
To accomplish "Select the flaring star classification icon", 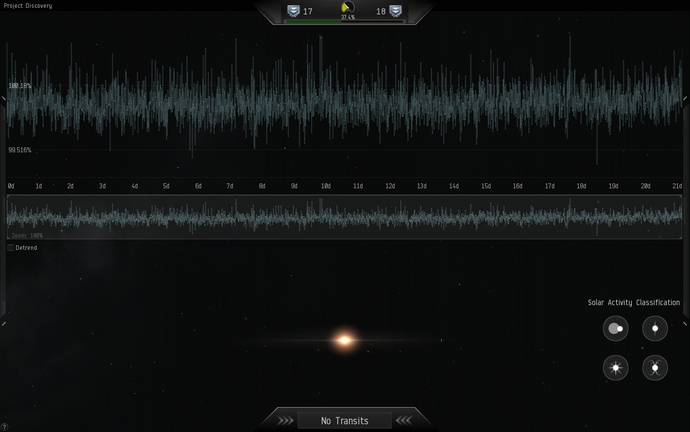I will pyautogui.click(x=615, y=368).
